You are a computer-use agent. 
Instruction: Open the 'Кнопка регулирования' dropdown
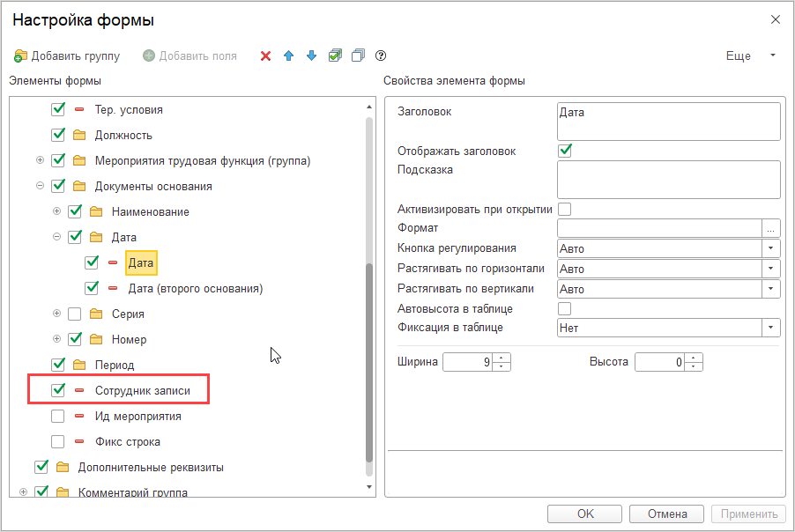pyautogui.click(x=770, y=248)
